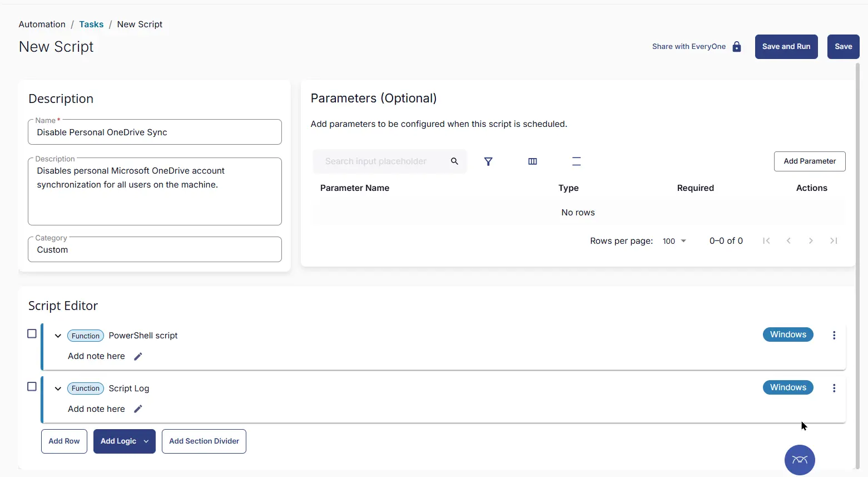Viewport: 868px width, 477px height.
Task: Click the Save and Run button
Action: pyautogui.click(x=786, y=47)
